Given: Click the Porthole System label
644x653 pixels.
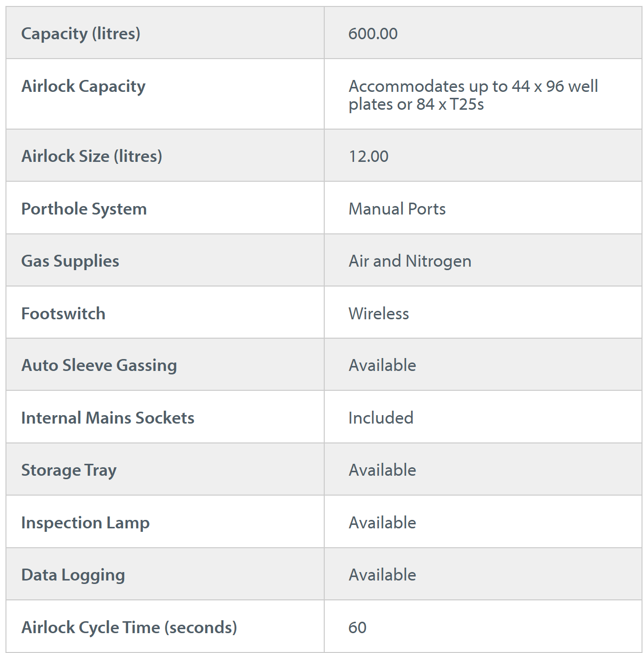Looking at the screenshot, I should [84, 209].
